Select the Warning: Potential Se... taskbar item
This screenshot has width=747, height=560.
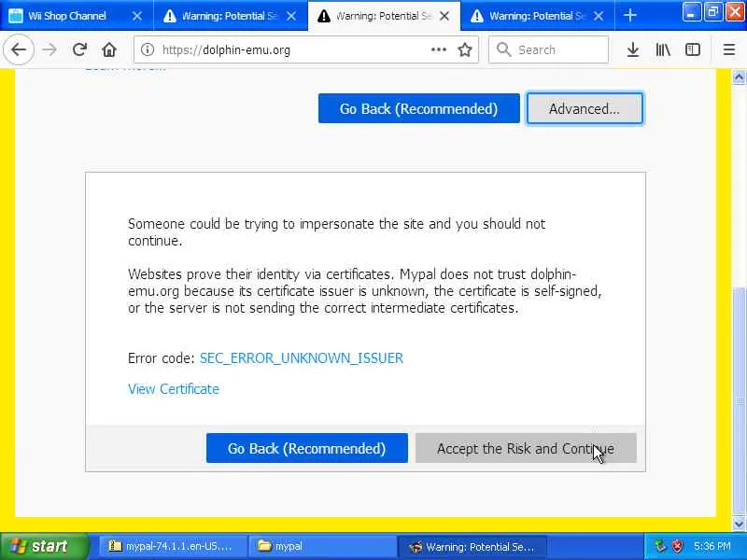click(472, 546)
